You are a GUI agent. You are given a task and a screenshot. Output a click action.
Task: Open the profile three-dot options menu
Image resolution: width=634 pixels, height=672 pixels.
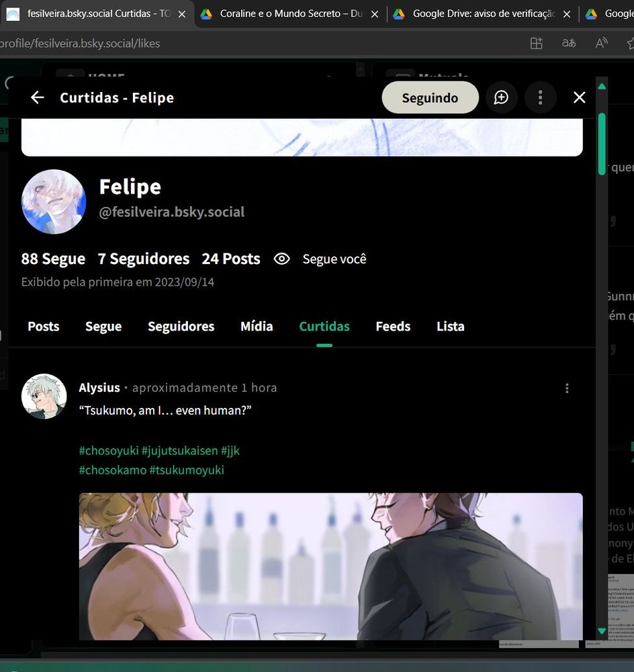tap(540, 97)
